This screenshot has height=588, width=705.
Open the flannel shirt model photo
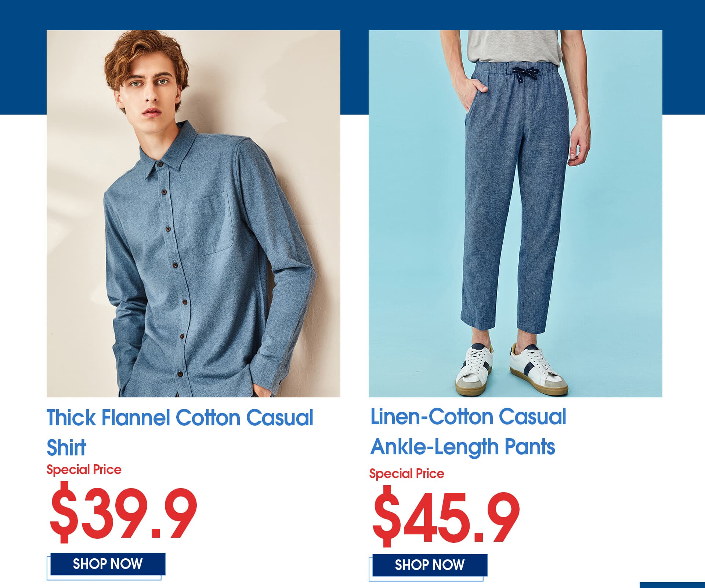tap(194, 214)
